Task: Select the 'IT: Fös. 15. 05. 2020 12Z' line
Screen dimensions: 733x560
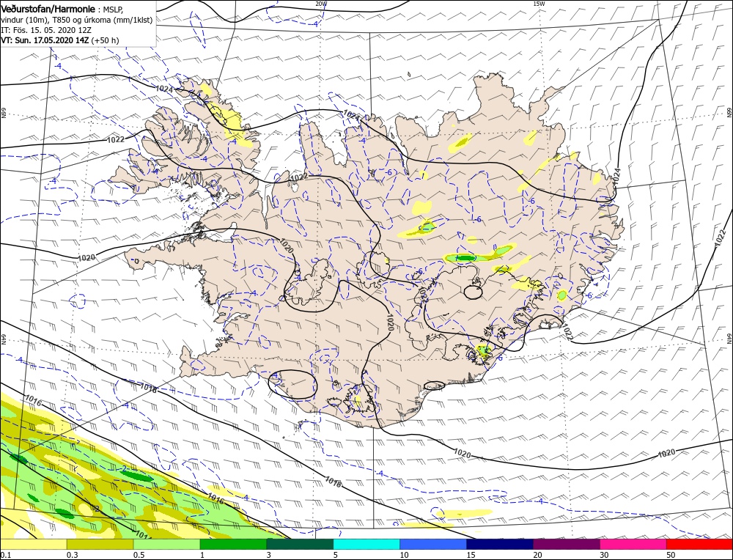Action: (45, 30)
